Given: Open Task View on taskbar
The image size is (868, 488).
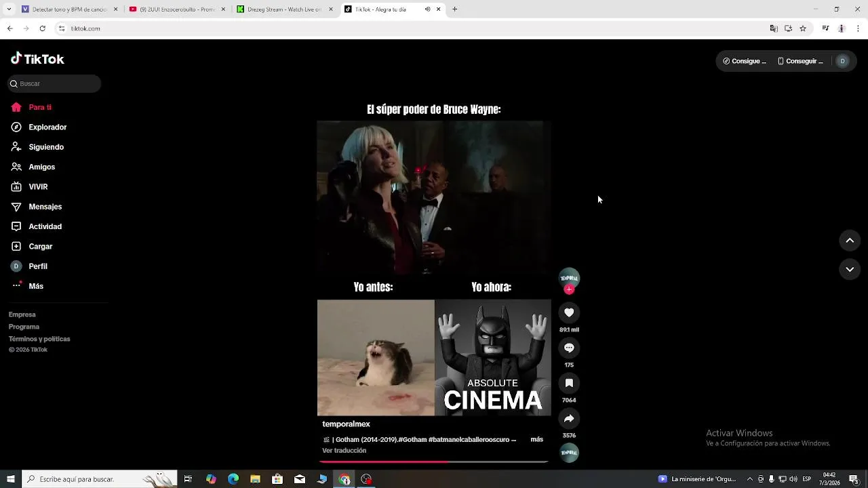Looking at the screenshot, I should [x=188, y=479].
